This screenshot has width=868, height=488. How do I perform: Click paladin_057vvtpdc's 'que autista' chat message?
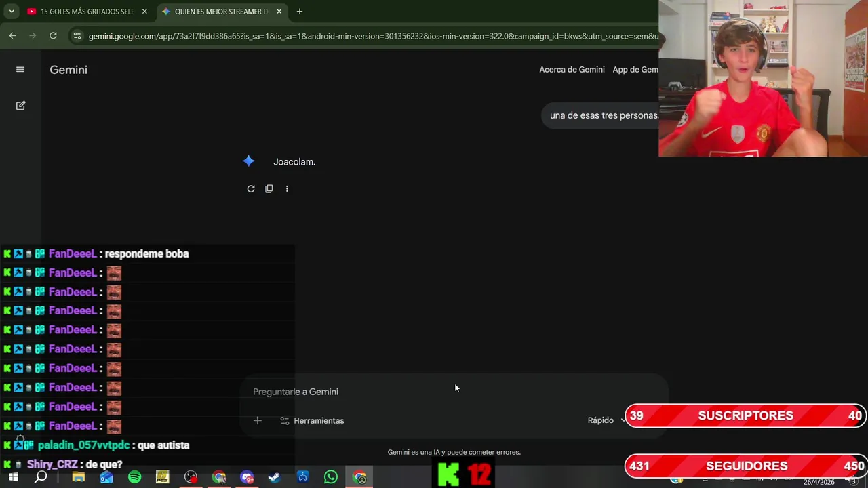pyautogui.click(x=163, y=445)
